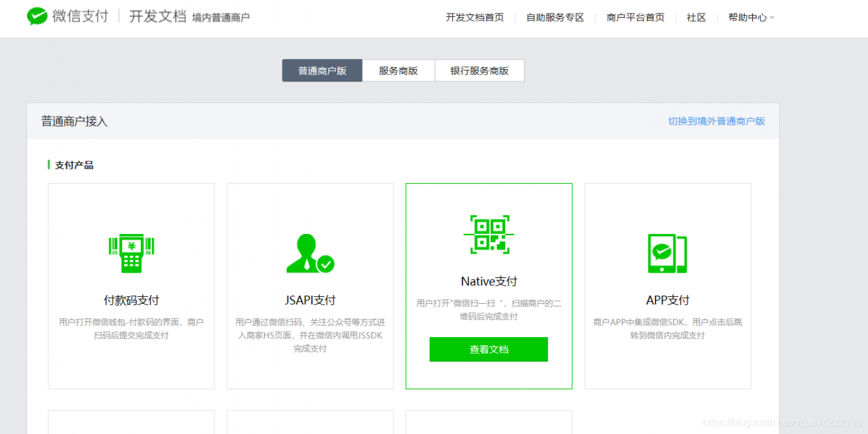The height and width of the screenshot is (434, 868).
Task: Open the 付款码支付 product card
Action: (x=131, y=285)
